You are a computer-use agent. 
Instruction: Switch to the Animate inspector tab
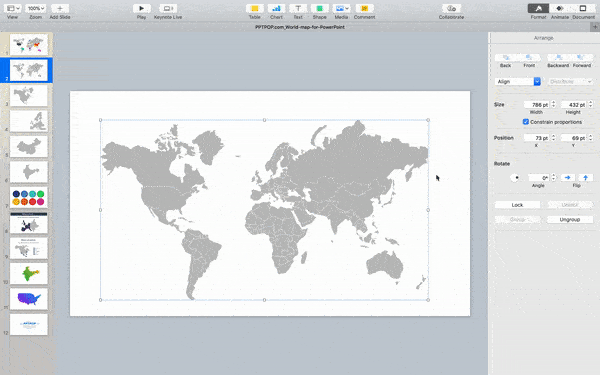[x=559, y=8]
